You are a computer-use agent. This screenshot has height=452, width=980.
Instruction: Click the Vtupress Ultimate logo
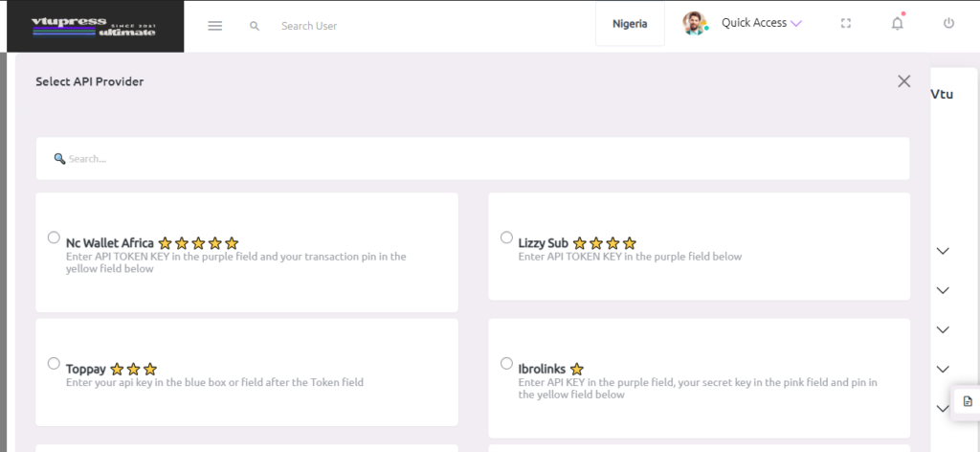[93, 26]
